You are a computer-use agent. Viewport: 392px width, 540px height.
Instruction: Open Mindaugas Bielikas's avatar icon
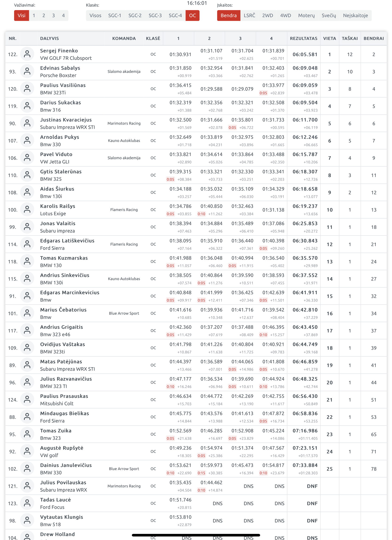click(x=27, y=417)
